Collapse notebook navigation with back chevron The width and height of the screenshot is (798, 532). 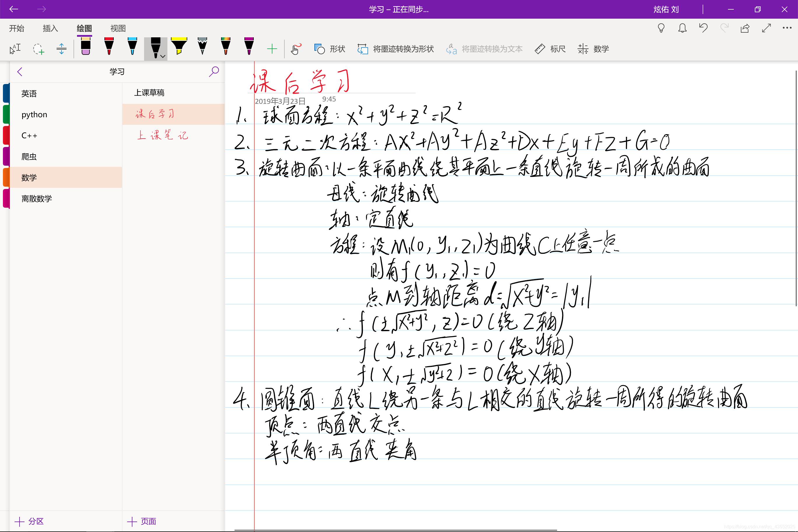[20, 71]
